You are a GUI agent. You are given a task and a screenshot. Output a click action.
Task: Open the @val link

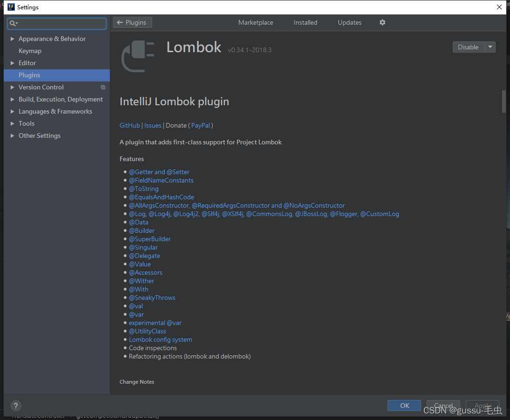click(x=136, y=306)
